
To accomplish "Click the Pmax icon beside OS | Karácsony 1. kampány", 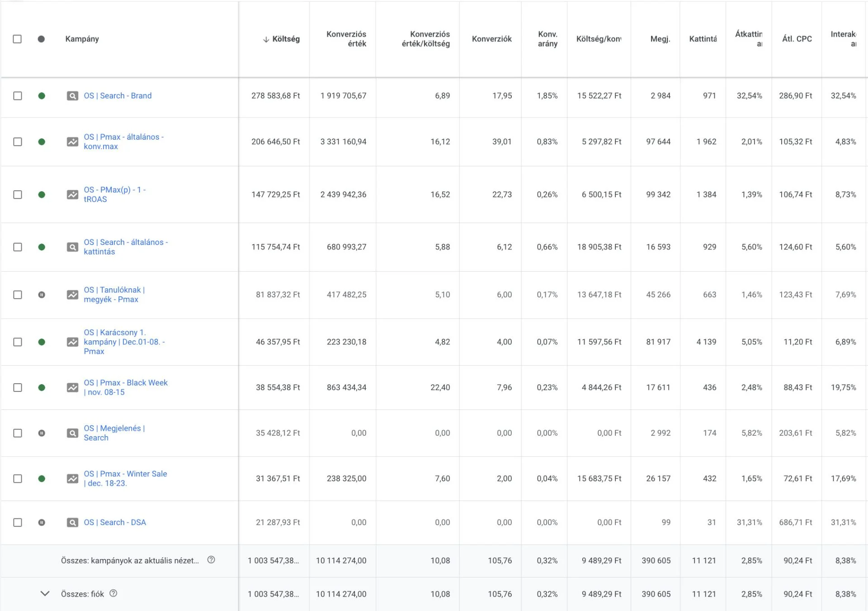I will tap(72, 342).
